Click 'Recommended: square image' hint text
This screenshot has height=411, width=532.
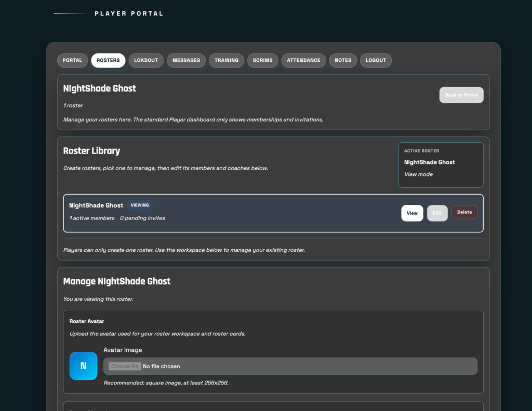(166, 383)
